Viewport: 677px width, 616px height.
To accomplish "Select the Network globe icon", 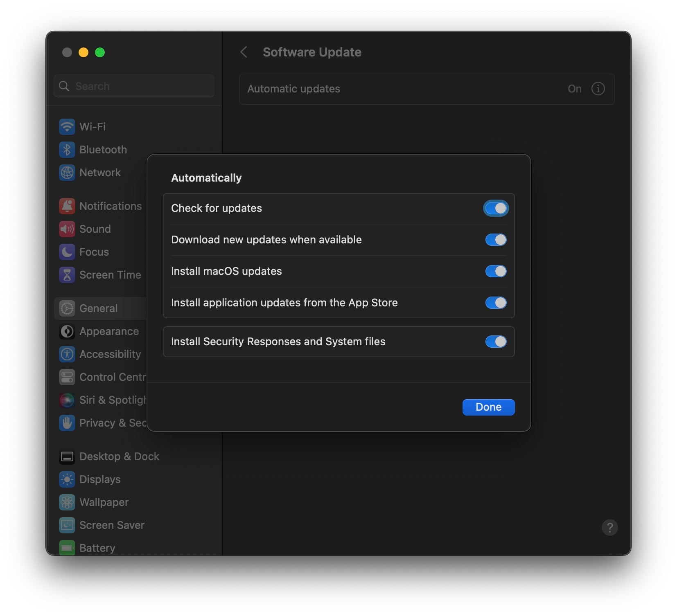I will (x=67, y=173).
